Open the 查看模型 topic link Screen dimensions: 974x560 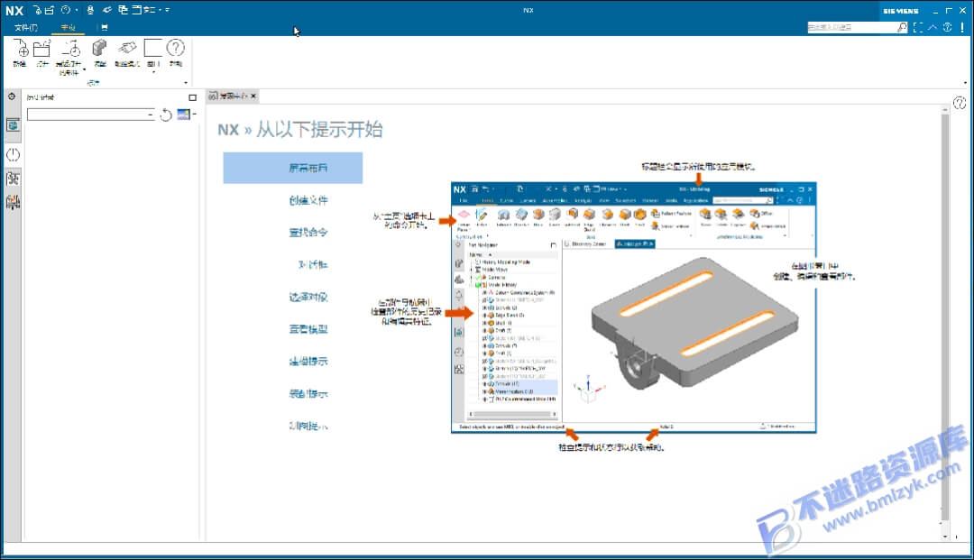coord(308,329)
